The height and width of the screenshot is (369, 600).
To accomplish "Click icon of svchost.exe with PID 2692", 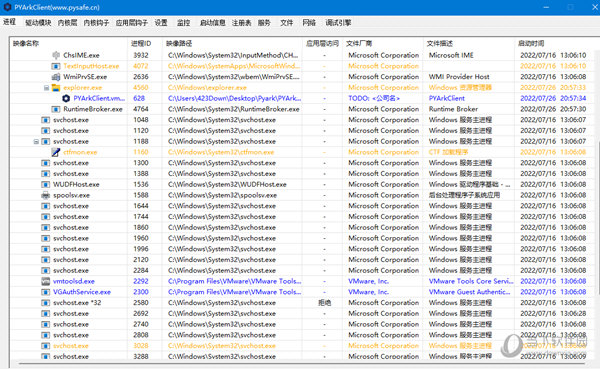I will tap(46, 313).
